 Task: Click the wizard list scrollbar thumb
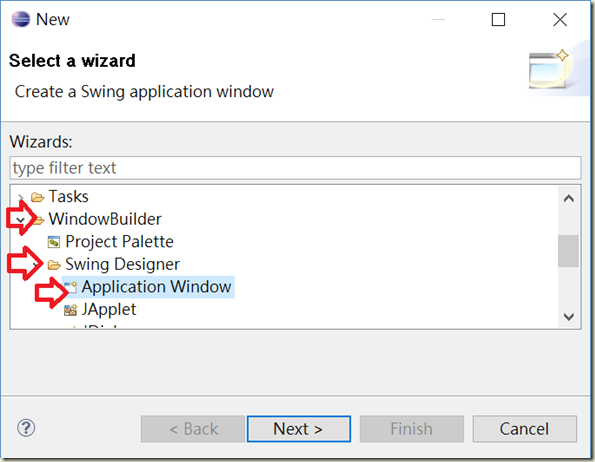coord(568,251)
